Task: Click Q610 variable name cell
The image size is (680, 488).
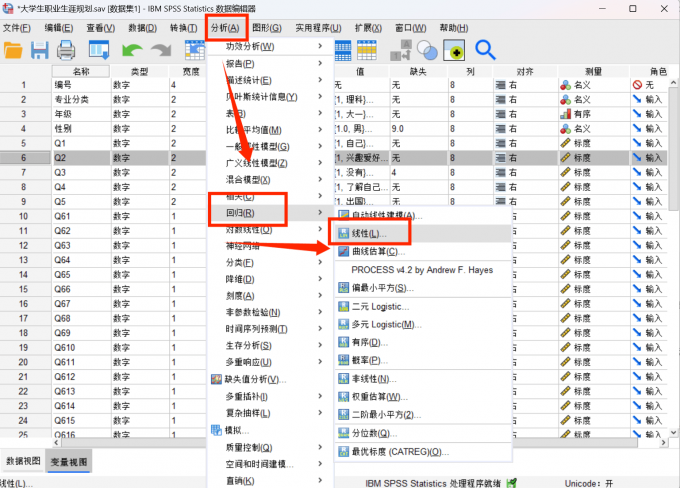Action: pos(81,347)
